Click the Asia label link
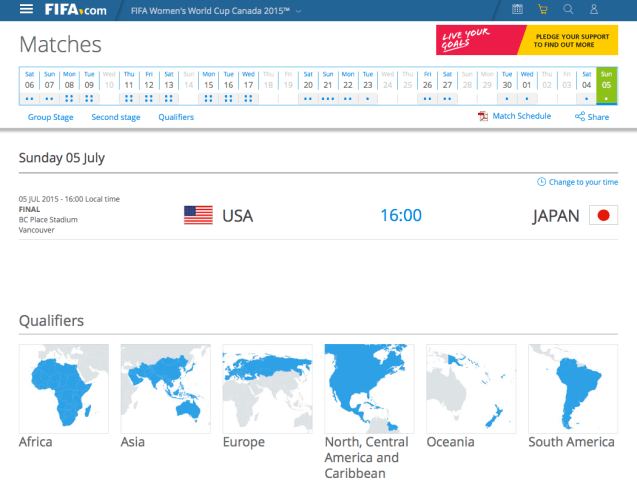Viewport: 637px width, 484px height. point(133,442)
